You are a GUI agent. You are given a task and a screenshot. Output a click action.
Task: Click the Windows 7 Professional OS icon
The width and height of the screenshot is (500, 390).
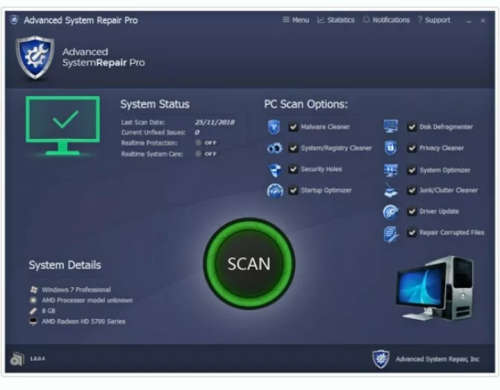tap(33, 289)
